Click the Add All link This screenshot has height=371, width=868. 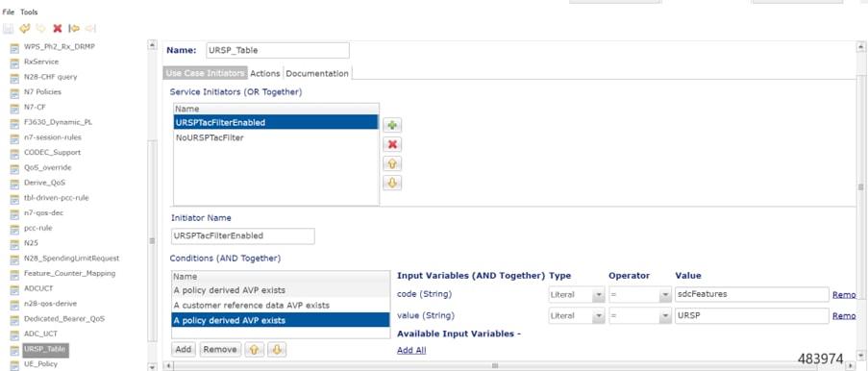[x=411, y=350]
